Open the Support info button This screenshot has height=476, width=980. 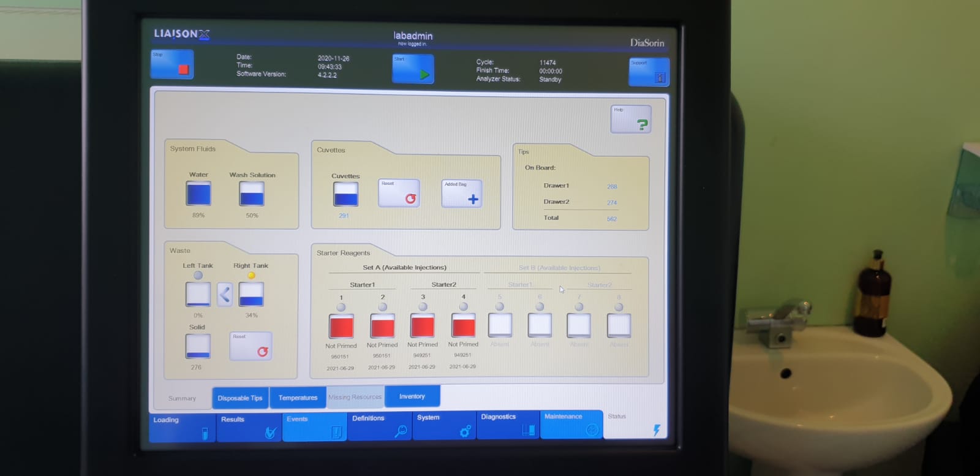pyautogui.click(x=649, y=72)
